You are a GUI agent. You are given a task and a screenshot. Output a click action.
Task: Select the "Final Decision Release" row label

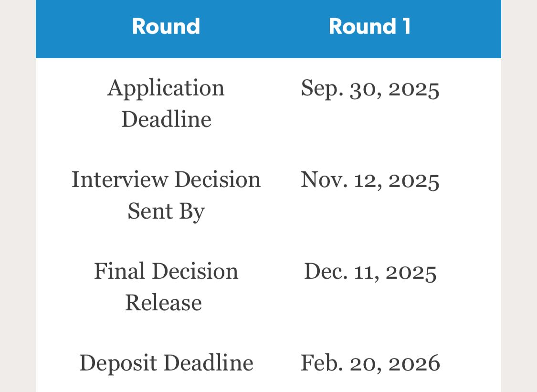[166, 286]
